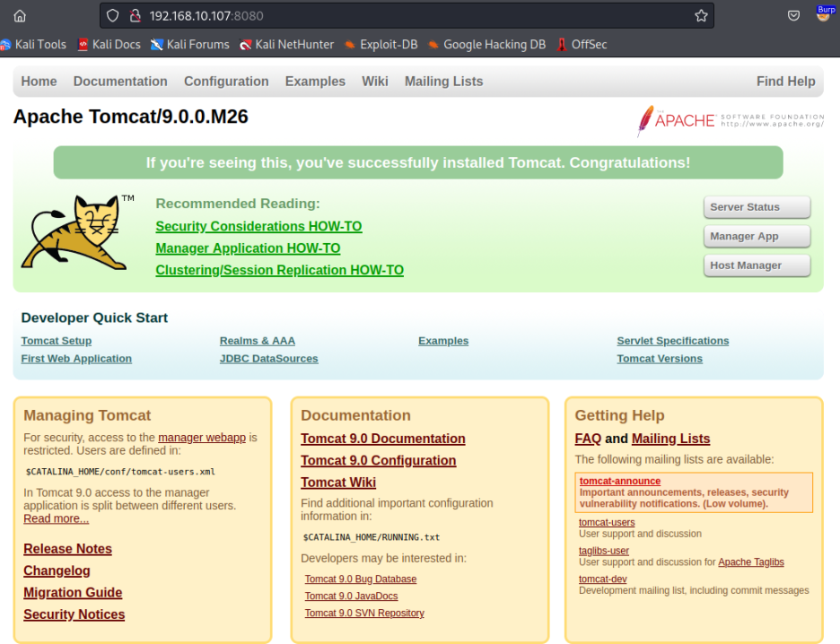Open the Security Notices link
This screenshot has height=644, width=840.
[x=74, y=614]
